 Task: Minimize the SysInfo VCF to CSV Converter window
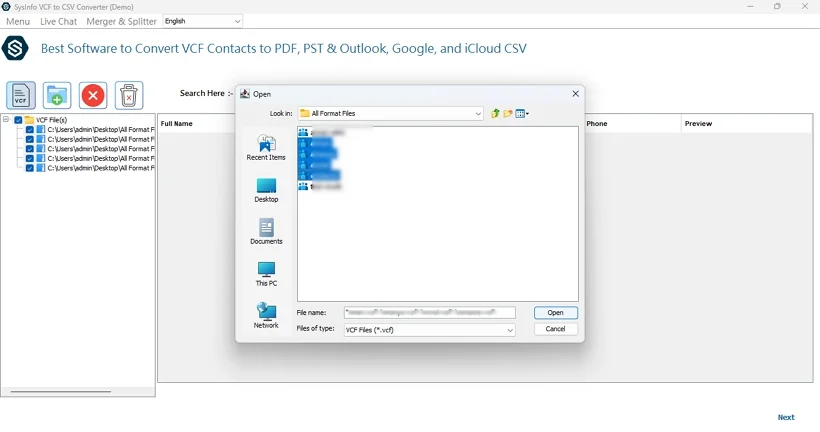pyautogui.click(x=750, y=7)
